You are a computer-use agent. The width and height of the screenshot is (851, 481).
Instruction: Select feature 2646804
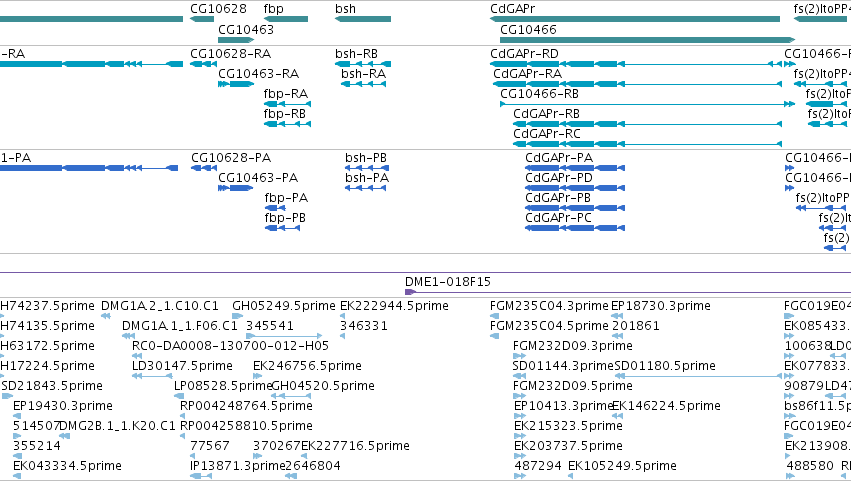click(x=313, y=466)
